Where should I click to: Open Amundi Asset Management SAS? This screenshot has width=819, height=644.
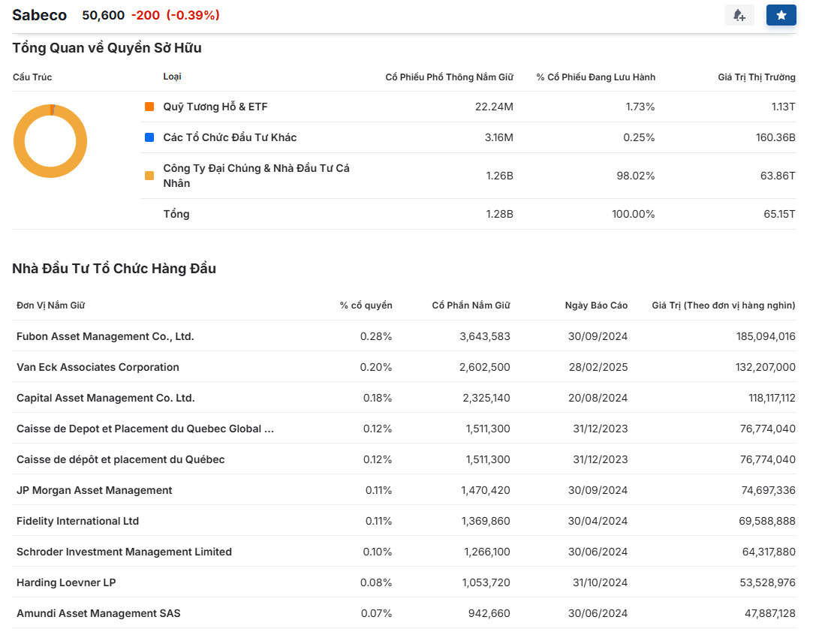99,614
